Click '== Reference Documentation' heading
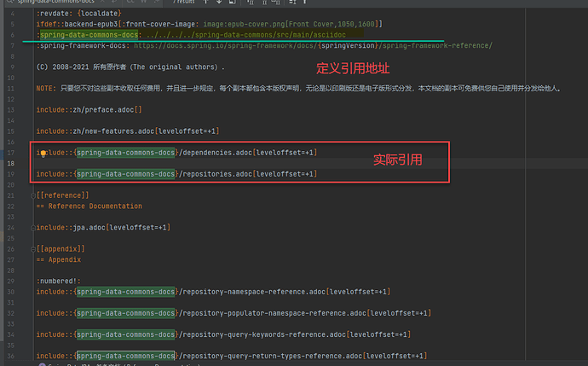The image size is (588, 366). point(89,206)
